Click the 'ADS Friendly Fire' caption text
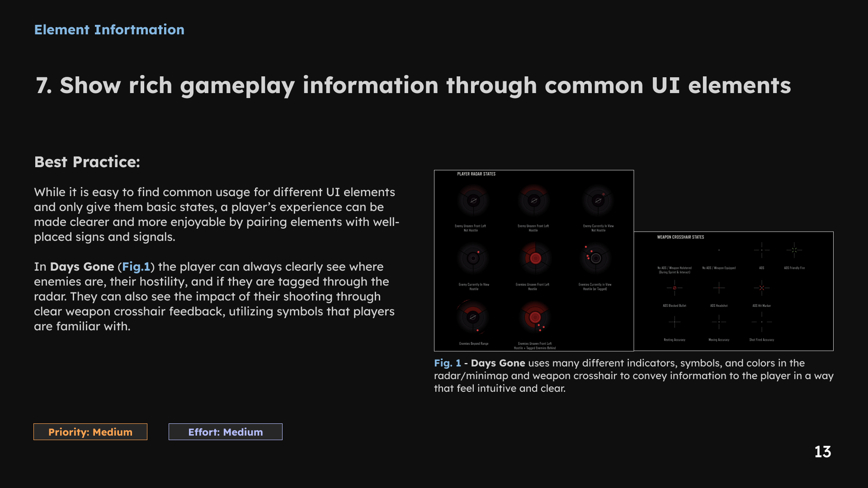 [794, 268]
